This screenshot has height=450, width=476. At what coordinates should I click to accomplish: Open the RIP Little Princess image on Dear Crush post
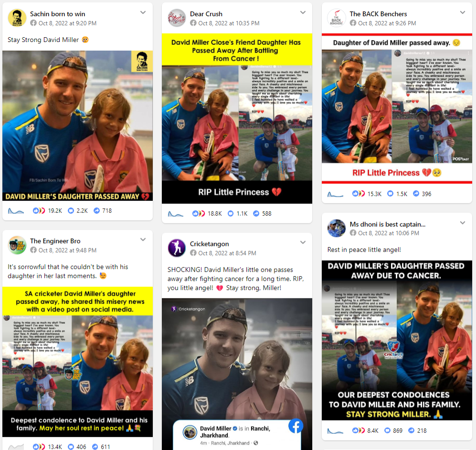pos(237,118)
